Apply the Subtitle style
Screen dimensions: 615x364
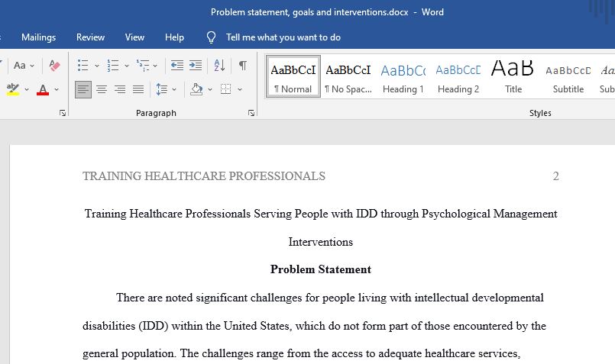(x=568, y=76)
